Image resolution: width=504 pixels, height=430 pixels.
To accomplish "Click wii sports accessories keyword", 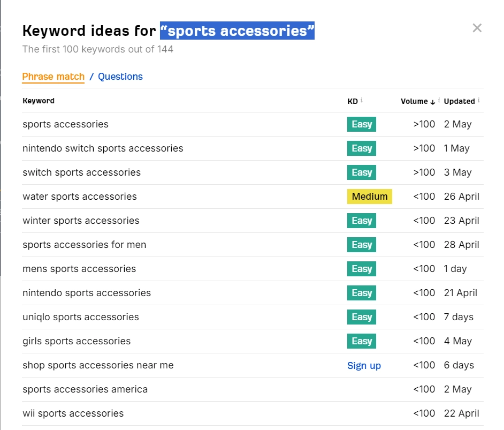I will click(x=73, y=413).
